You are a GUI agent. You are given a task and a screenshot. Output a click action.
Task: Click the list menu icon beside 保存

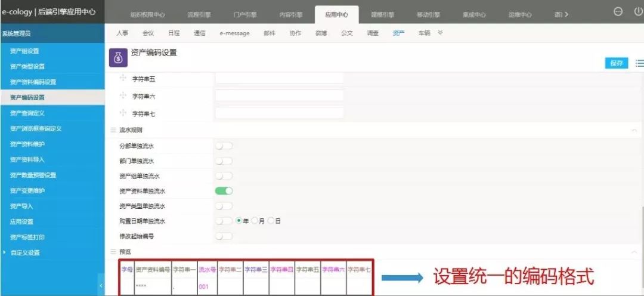point(639,63)
